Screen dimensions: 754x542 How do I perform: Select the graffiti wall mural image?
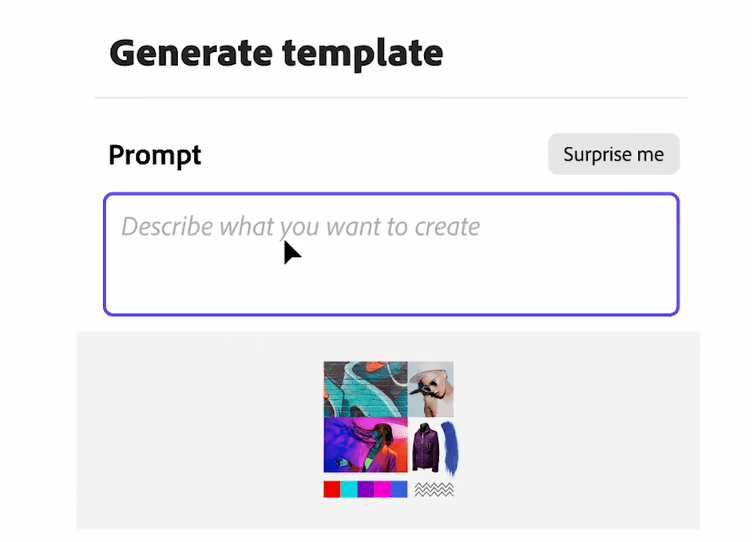365,389
